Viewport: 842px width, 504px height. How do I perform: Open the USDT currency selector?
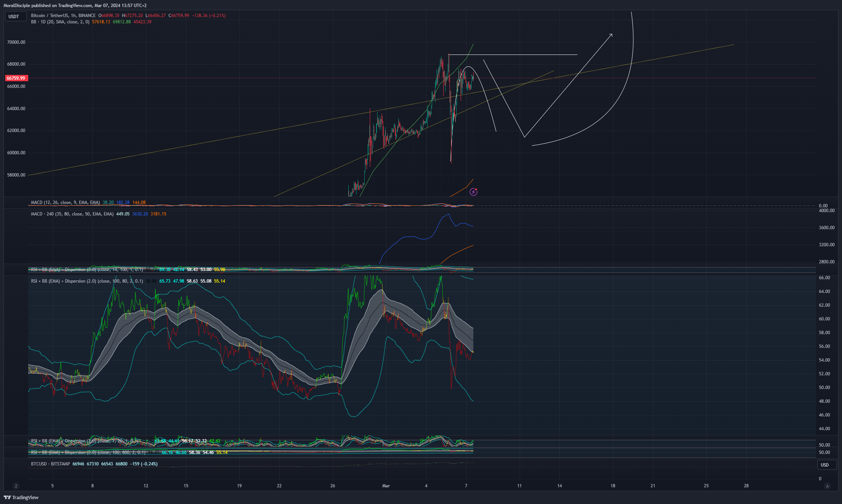pos(16,17)
